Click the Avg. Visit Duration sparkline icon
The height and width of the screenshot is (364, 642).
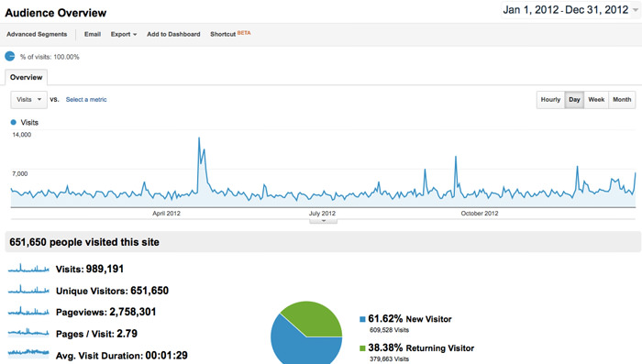(x=28, y=352)
